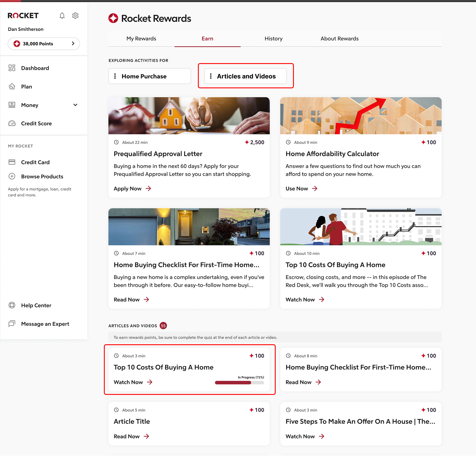Screen dimensions: 476x458
Task: Click arrow icon next to Use Now
Action: (315, 188)
